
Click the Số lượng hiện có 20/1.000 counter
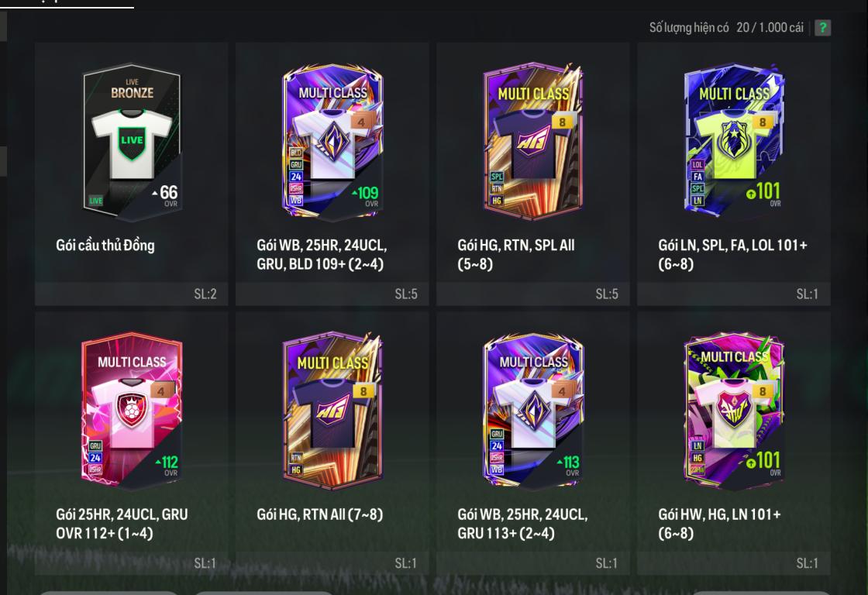(725, 28)
